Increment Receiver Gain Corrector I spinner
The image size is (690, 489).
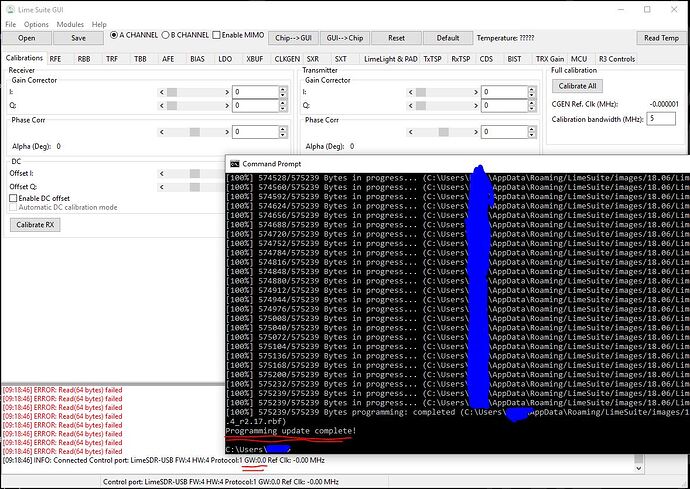coord(283,89)
